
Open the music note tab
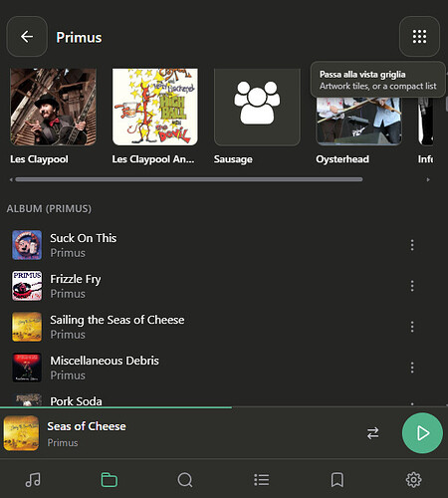coord(33,480)
